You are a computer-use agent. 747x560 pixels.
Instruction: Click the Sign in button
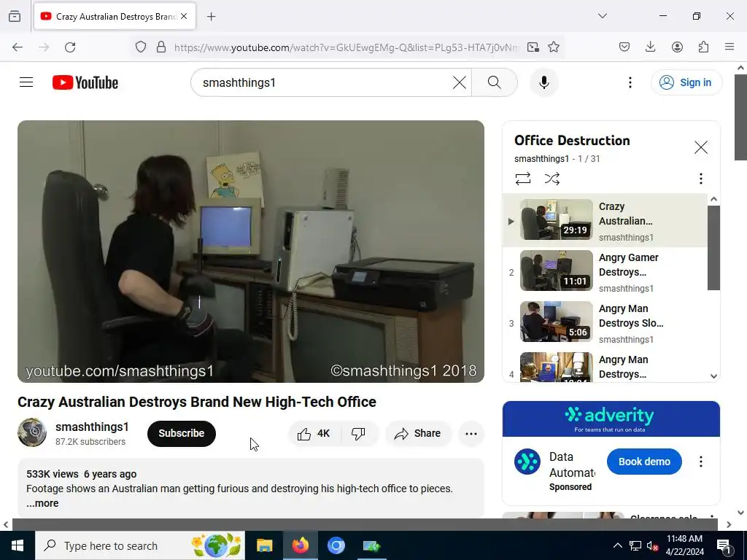[x=686, y=82]
